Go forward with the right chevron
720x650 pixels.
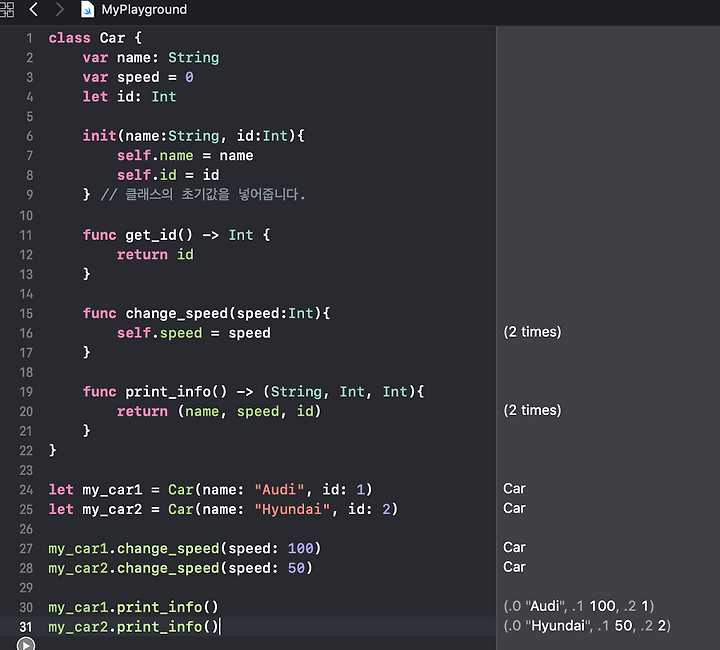coord(60,9)
